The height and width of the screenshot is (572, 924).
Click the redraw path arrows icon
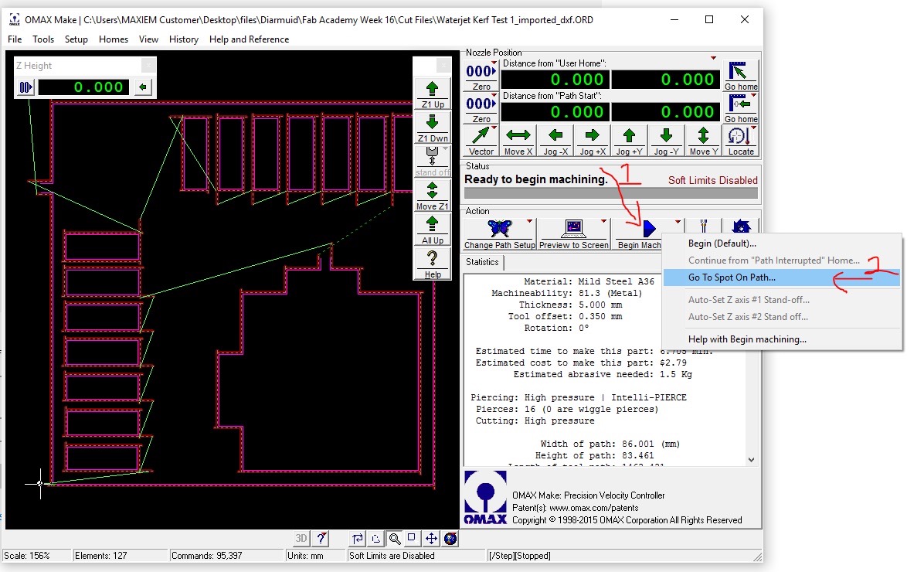tap(358, 539)
